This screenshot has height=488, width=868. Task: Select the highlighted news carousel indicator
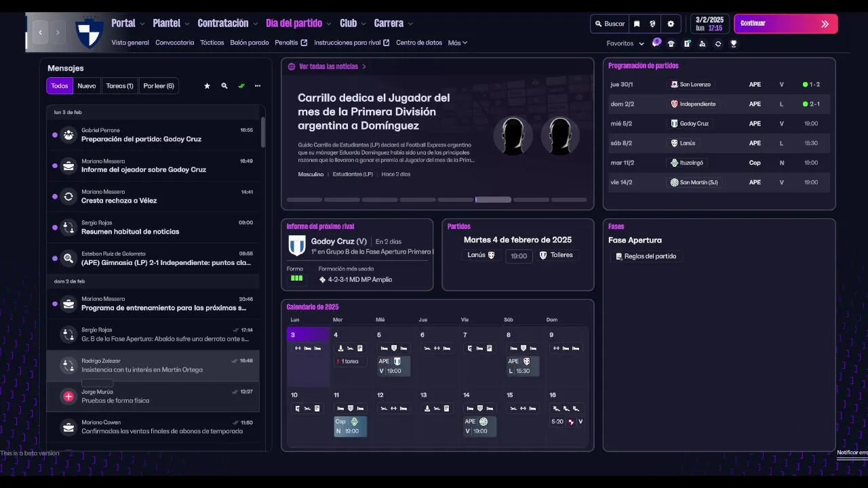pos(493,200)
